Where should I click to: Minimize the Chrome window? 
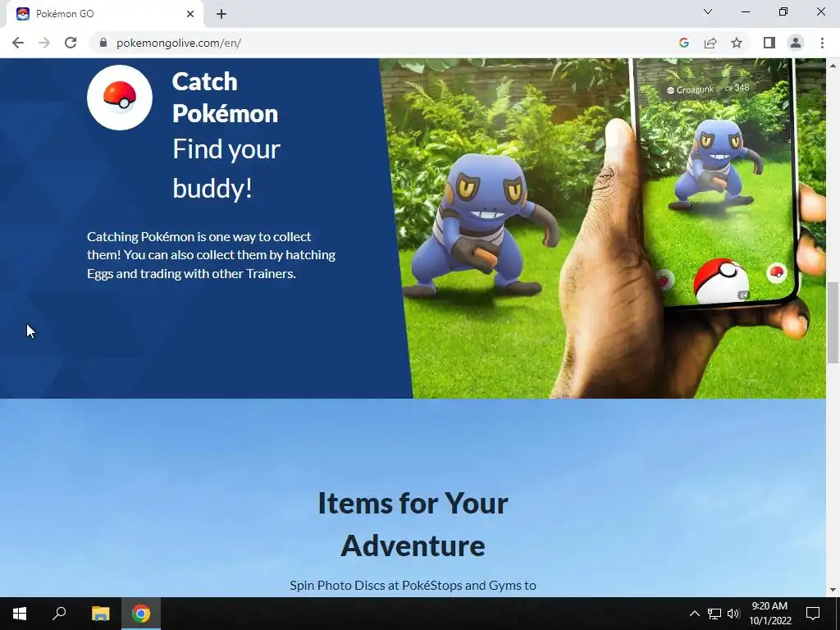745,11
